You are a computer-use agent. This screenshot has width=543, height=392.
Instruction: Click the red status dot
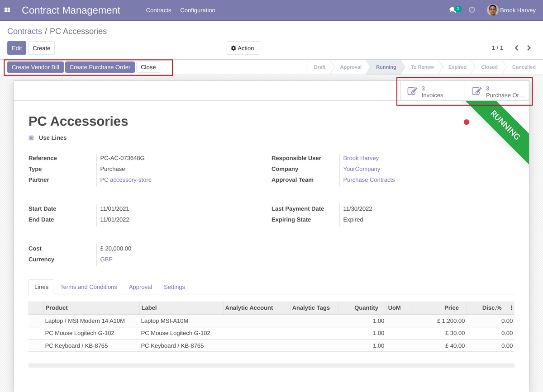(x=467, y=122)
